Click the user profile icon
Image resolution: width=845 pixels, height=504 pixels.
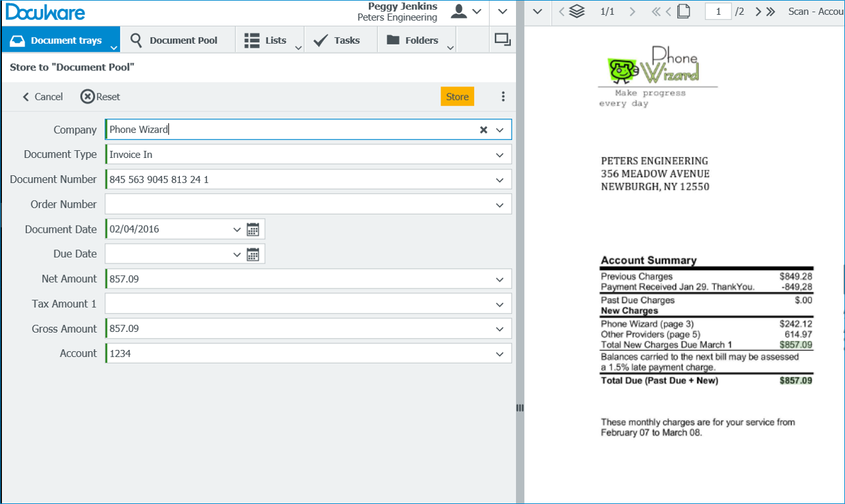click(459, 11)
